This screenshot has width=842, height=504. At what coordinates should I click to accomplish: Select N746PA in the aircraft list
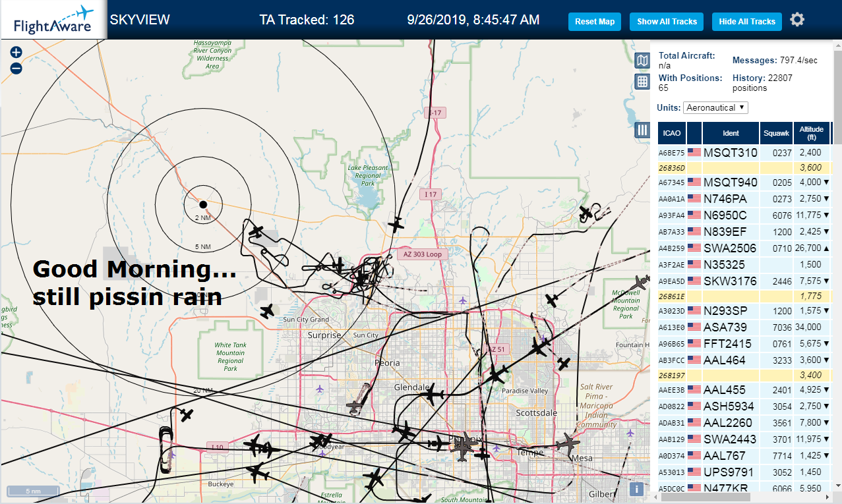(x=744, y=198)
